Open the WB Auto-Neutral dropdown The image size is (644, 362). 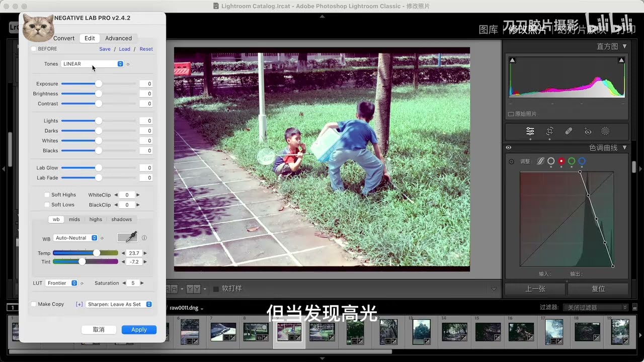coord(75,238)
